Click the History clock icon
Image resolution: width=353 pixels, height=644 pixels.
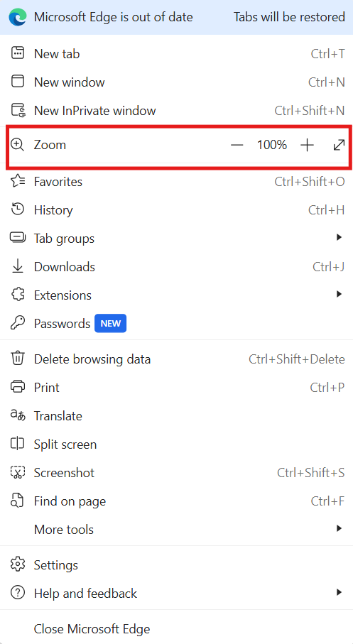(x=18, y=209)
